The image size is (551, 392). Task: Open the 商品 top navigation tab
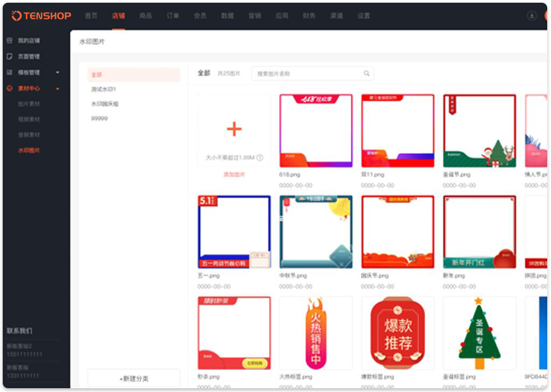[x=145, y=16]
